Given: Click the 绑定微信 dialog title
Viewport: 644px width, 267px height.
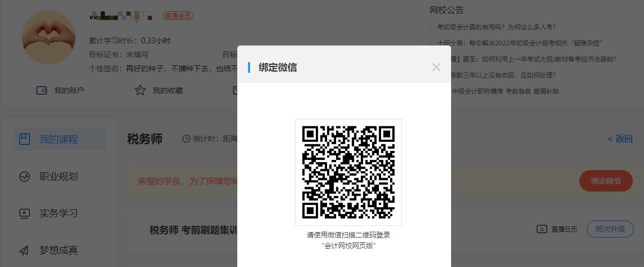Looking at the screenshot, I should click(x=278, y=67).
